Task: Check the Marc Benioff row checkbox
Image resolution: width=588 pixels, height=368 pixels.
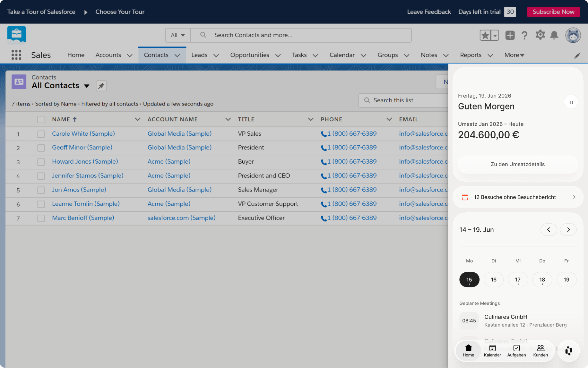Action: pos(41,218)
